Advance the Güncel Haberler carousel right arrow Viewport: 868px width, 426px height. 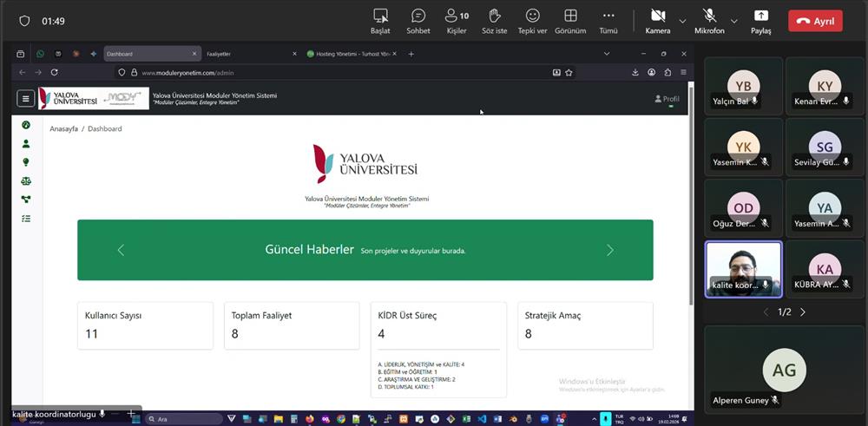click(609, 250)
